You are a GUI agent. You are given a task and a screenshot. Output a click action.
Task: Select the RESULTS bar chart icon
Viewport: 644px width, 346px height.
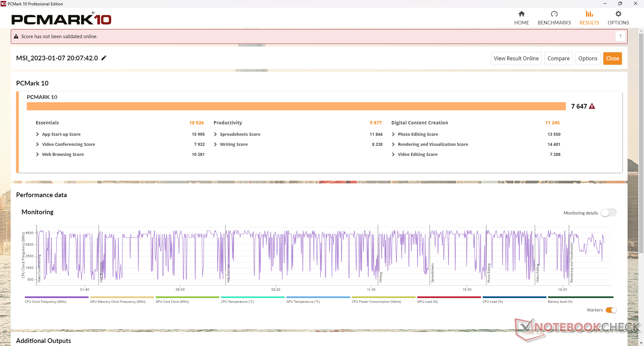589,14
